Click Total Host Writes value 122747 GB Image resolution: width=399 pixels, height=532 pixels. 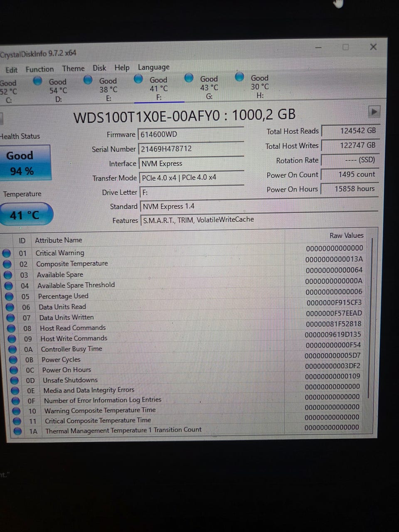pos(350,145)
